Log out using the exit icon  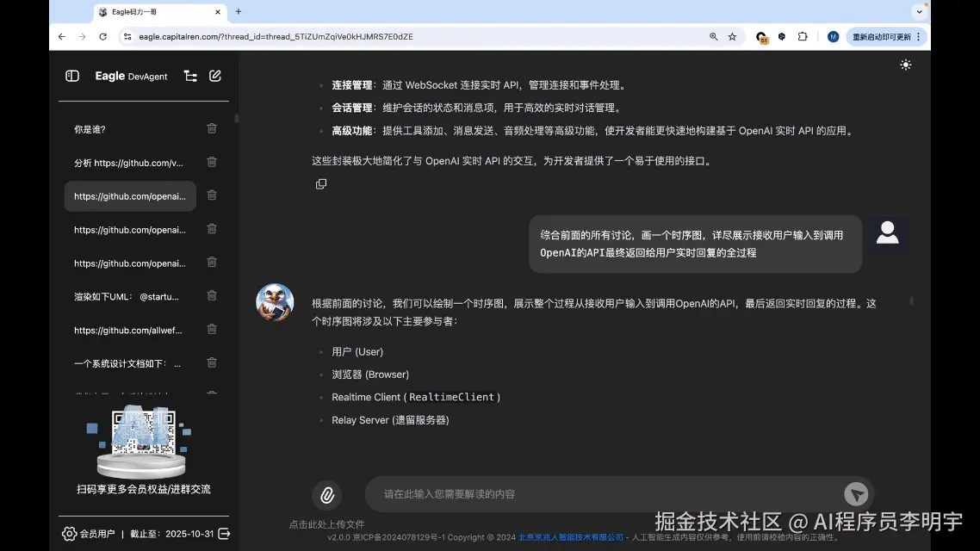point(223,533)
